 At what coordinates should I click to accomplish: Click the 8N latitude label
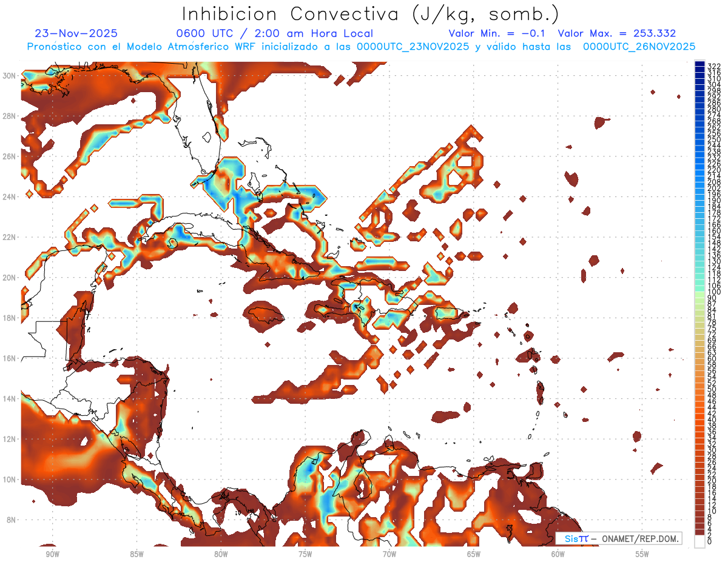[x=10, y=520]
